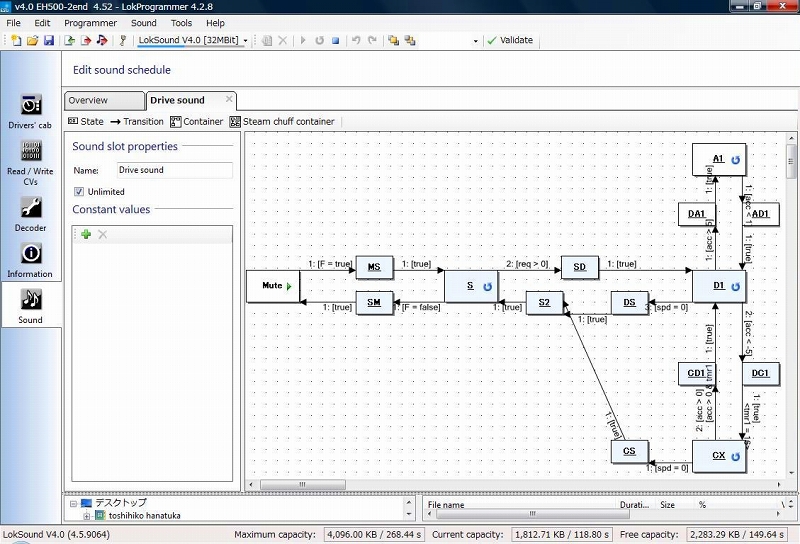Click the loop playback toolbar icon
This screenshot has width=800, height=544.
(x=319, y=40)
